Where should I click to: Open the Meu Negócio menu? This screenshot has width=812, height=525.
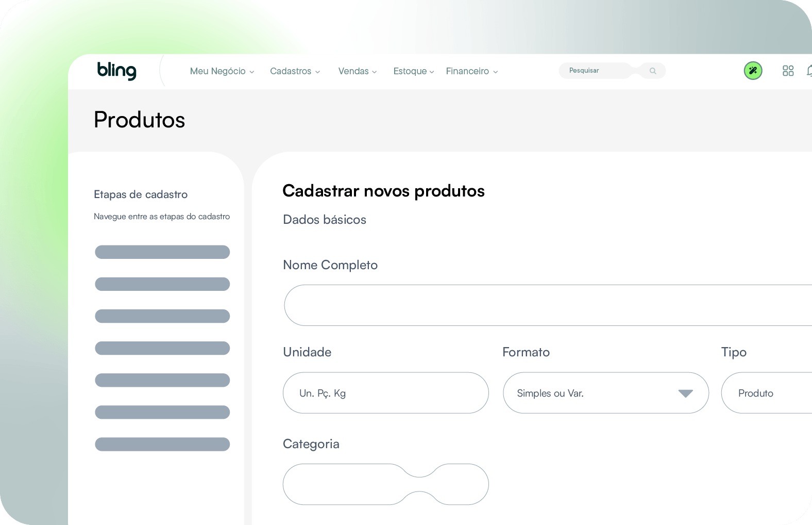point(222,71)
